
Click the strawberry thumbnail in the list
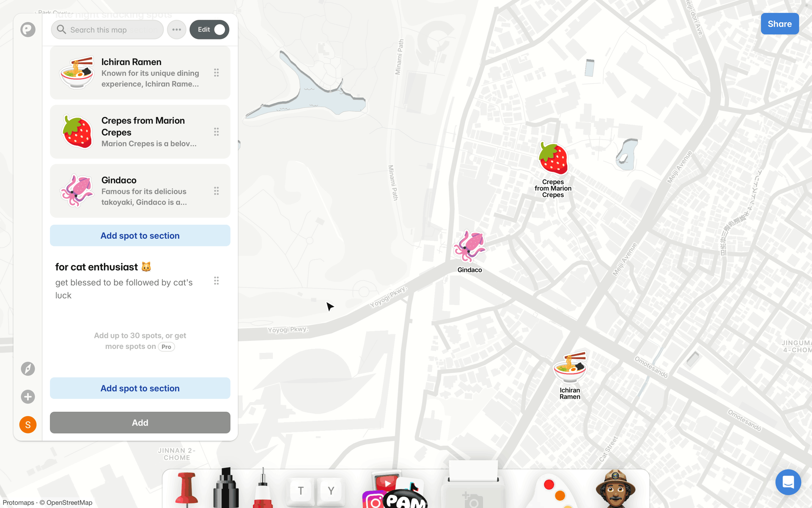[x=77, y=132]
